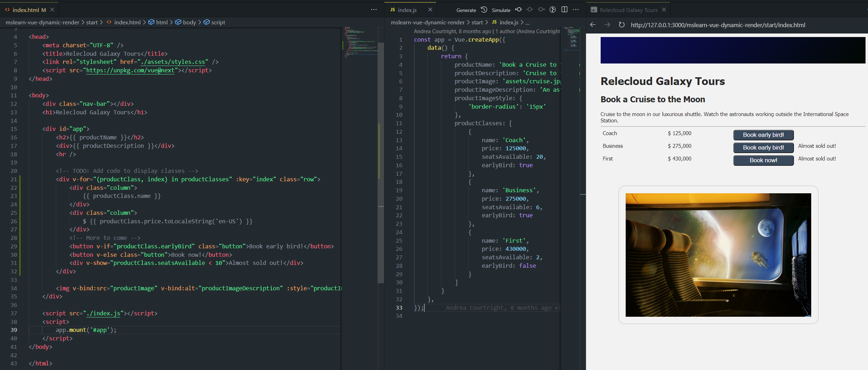
Task: Click the earlyBird: false line in index.js
Action: pyautogui.click(x=509, y=266)
